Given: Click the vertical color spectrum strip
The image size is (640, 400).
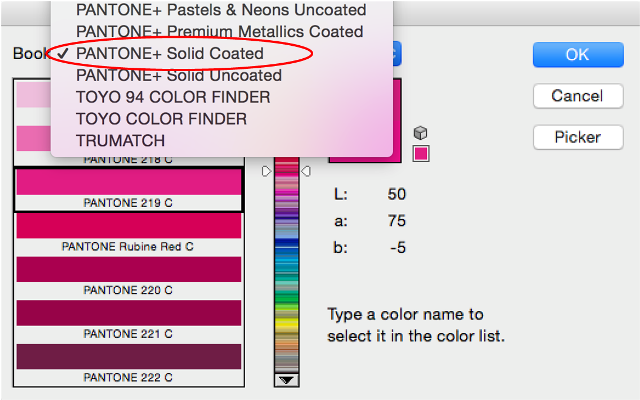Looking at the screenshot, I should pos(287,265).
